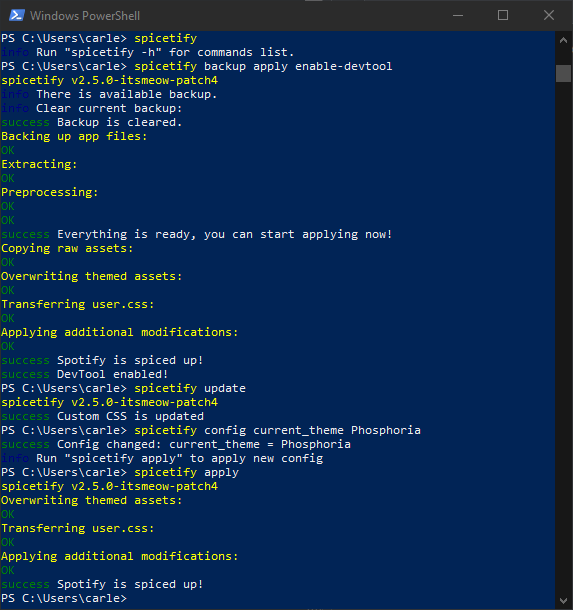
Task: Click 'DevTool enabled!' success line
Action: coord(112,374)
